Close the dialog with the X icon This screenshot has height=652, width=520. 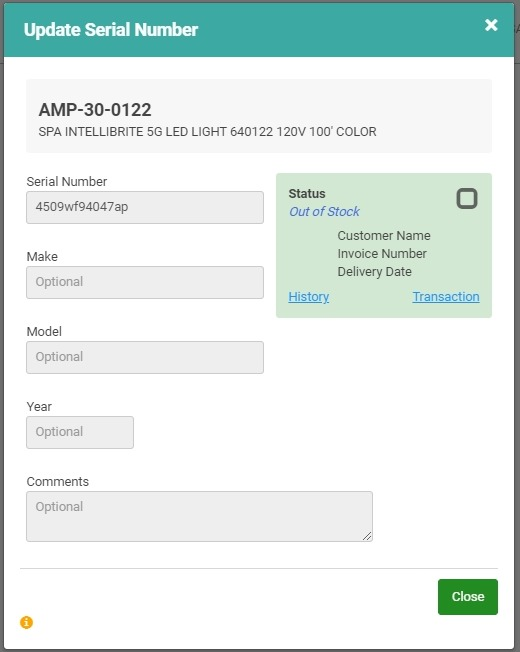[491, 25]
